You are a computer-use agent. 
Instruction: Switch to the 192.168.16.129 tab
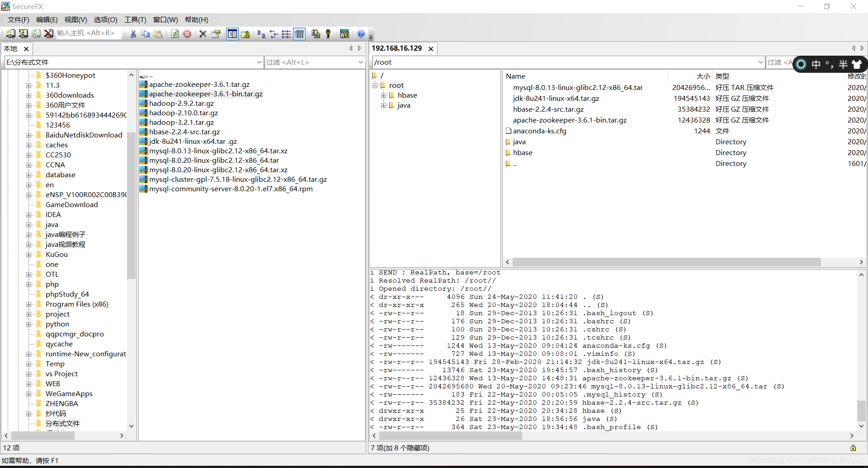(x=397, y=48)
